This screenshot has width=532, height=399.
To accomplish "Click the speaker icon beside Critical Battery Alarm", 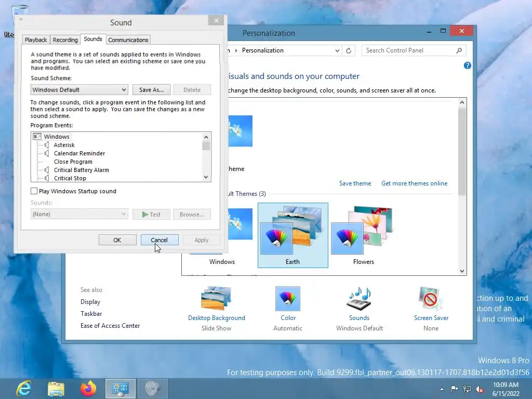I will click(x=47, y=170).
